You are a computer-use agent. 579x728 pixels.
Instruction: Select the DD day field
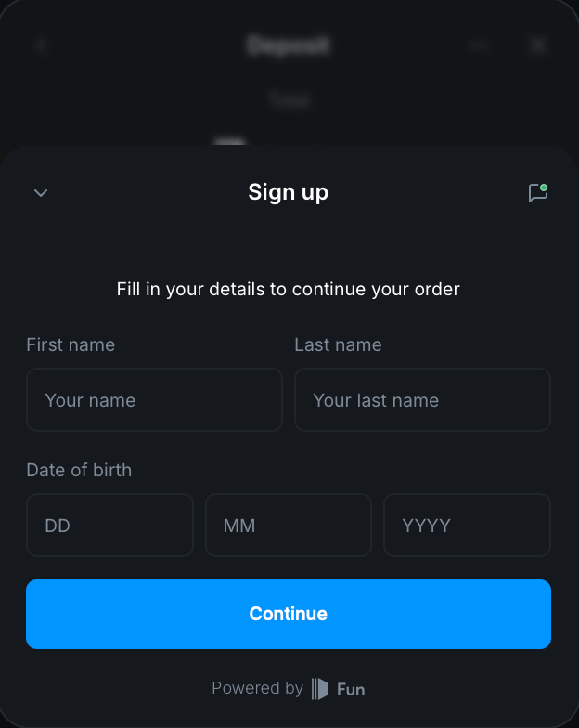coord(109,526)
